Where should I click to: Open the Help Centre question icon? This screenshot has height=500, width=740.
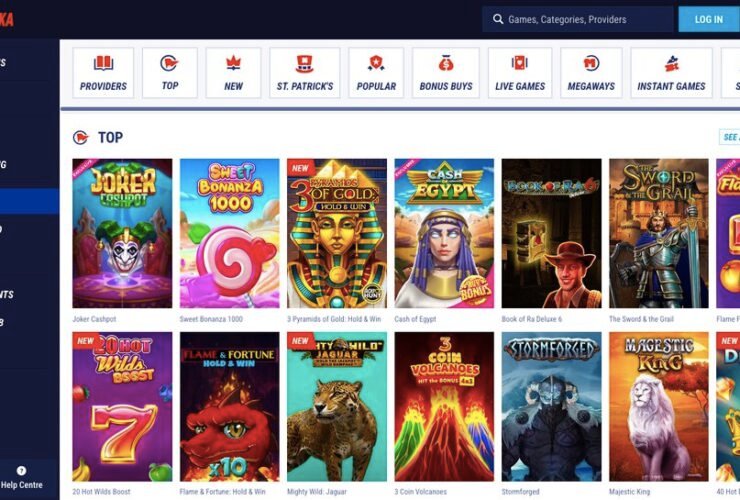click(x=21, y=471)
